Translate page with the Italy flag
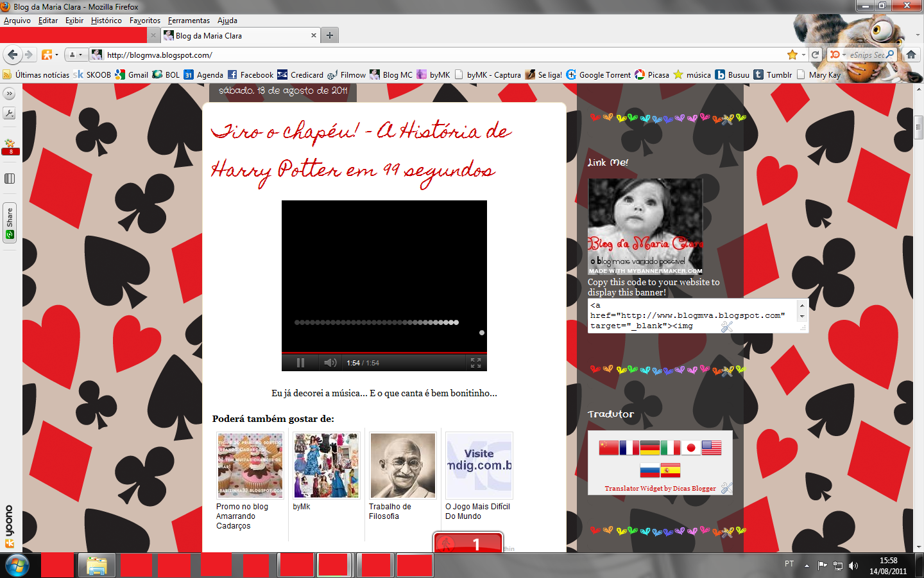924x578 pixels. pyautogui.click(x=670, y=448)
